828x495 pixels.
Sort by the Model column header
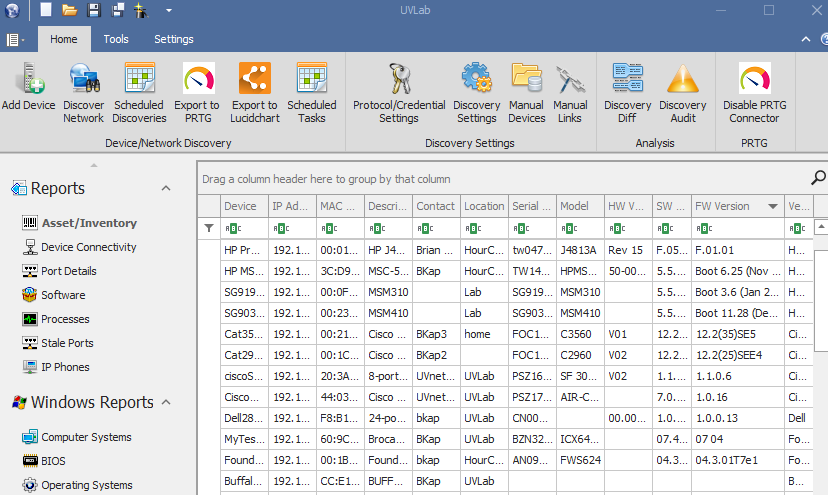click(580, 206)
